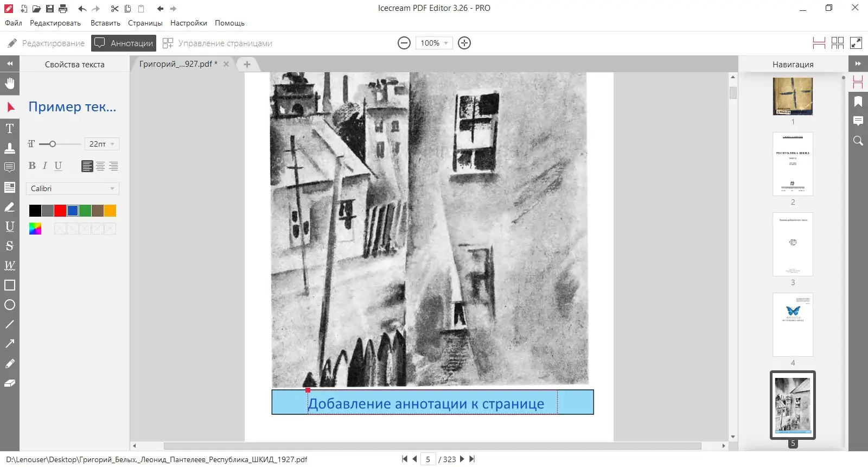Switch to Редактирование mode
The width and height of the screenshot is (868, 467).
coord(46,43)
